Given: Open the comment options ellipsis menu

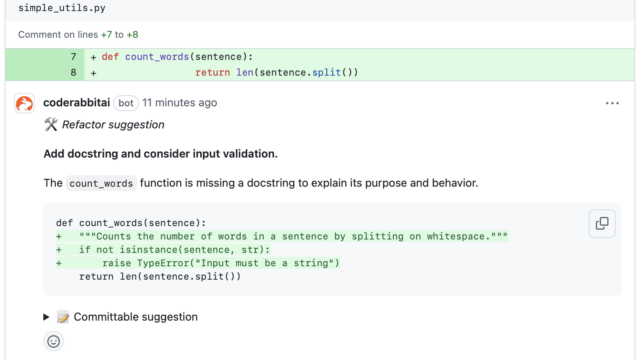Looking at the screenshot, I should tap(612, 103).
